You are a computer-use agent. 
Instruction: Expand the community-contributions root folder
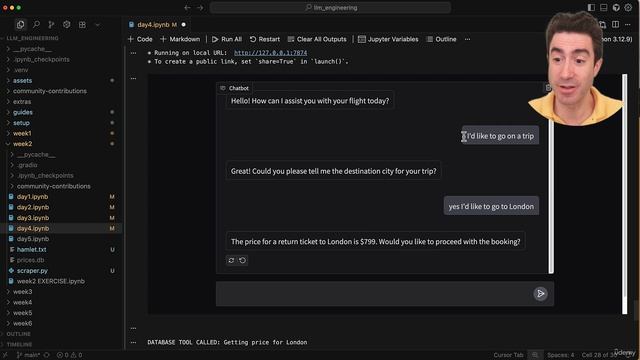point(49,91)
